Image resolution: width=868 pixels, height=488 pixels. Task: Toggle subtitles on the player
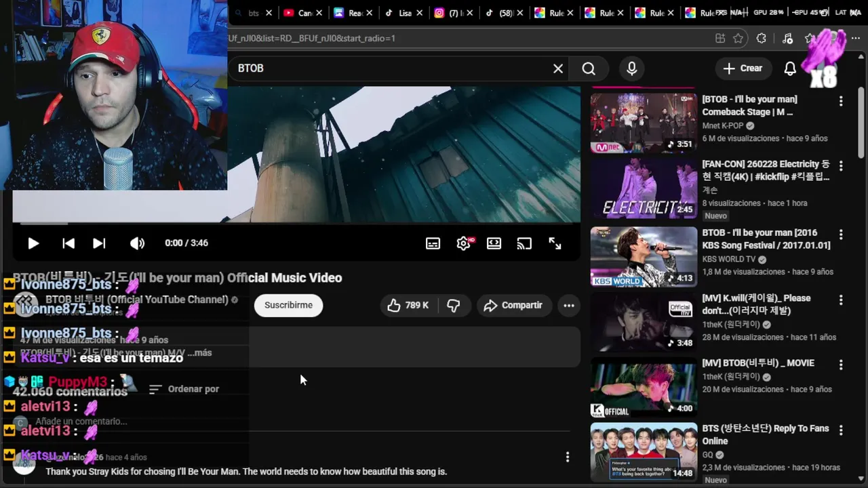point(433,243)
